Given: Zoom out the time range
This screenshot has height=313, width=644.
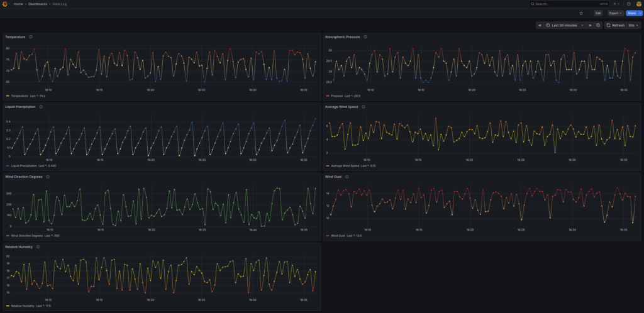Looking at the screenshot, I should (x=598, y=25).
